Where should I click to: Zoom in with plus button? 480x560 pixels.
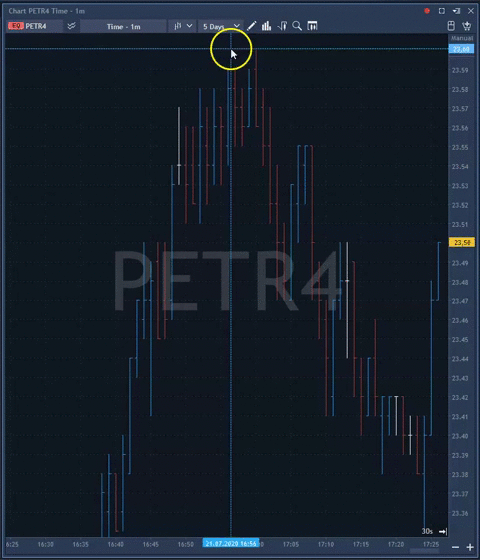[x=470, y=547]
